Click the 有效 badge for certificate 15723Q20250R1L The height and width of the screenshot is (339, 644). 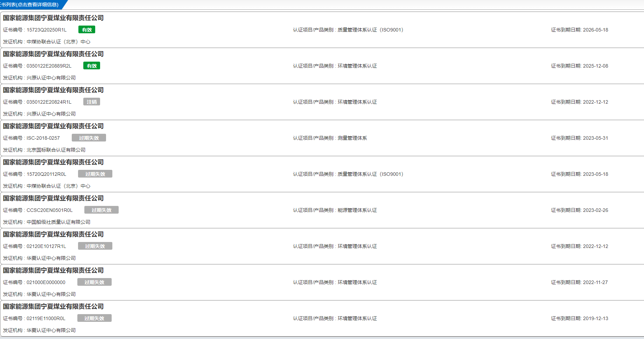[87, 30]
